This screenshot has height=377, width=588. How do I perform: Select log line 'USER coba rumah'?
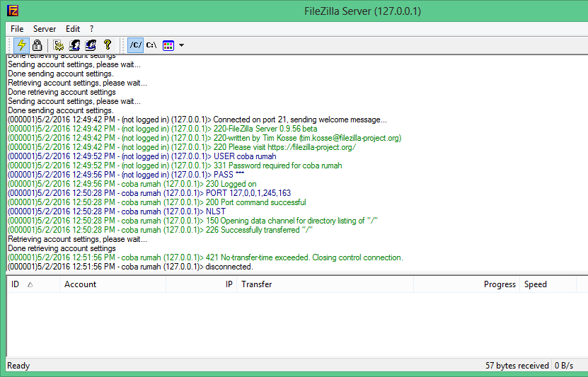[x=142, y=156]
